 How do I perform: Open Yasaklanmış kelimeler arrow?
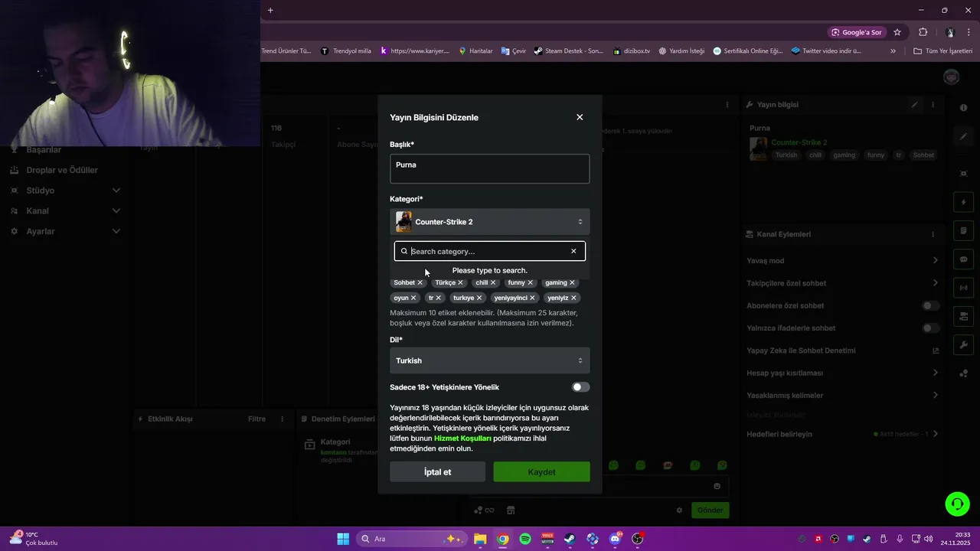(935, 395)
